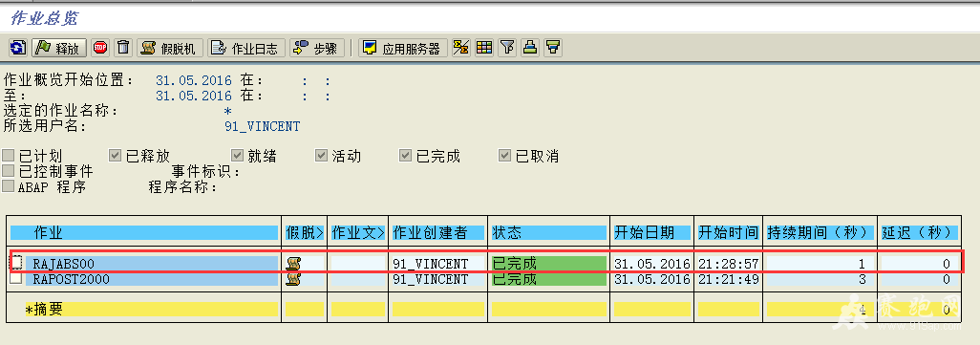Click the filter funnel icon
The width and height of the screenshot is (980, 345).
pyautogui.click(x=507, y=48)
